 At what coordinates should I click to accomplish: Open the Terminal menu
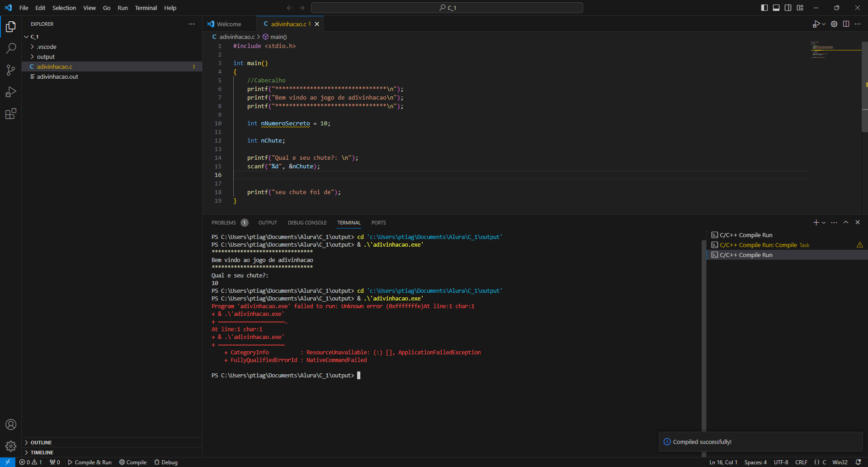pos(146,8)
